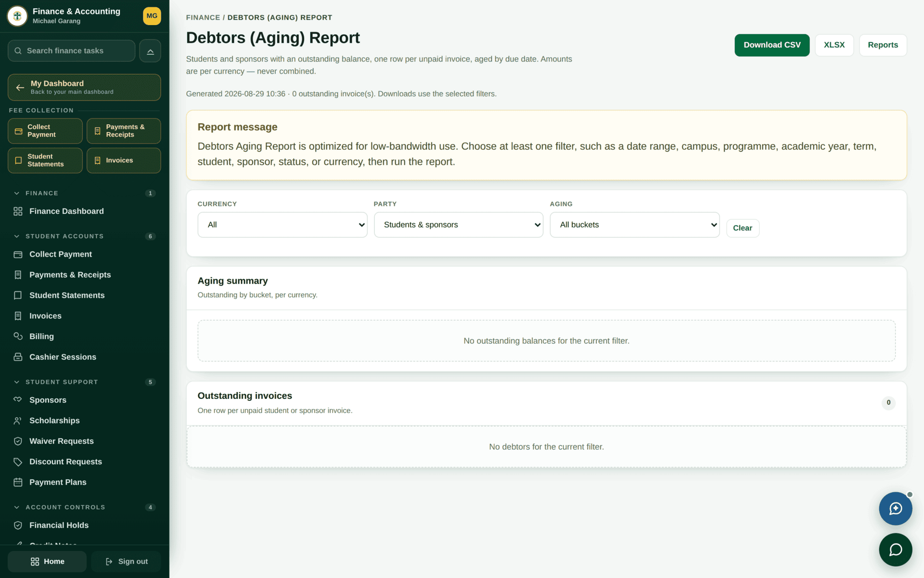Click the Payment Plans calendar icon
Viewport: 924px width, 578px height.
tap(18, 482)
